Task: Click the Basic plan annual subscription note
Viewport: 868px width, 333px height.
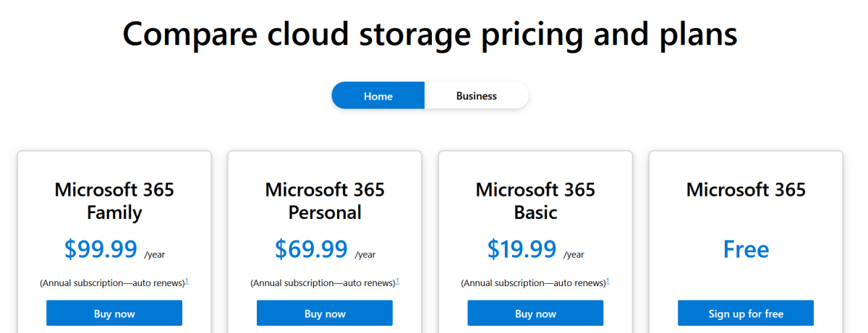Action: 533,282
